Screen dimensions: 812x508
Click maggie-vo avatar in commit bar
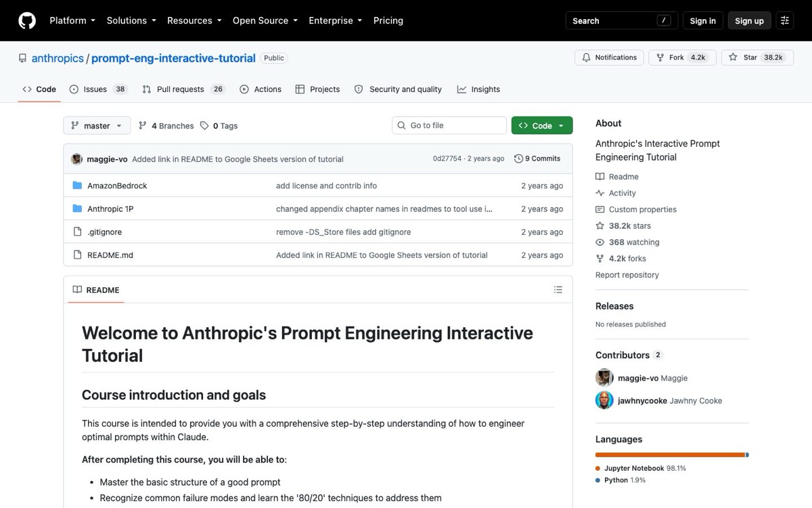pos(77,159)
